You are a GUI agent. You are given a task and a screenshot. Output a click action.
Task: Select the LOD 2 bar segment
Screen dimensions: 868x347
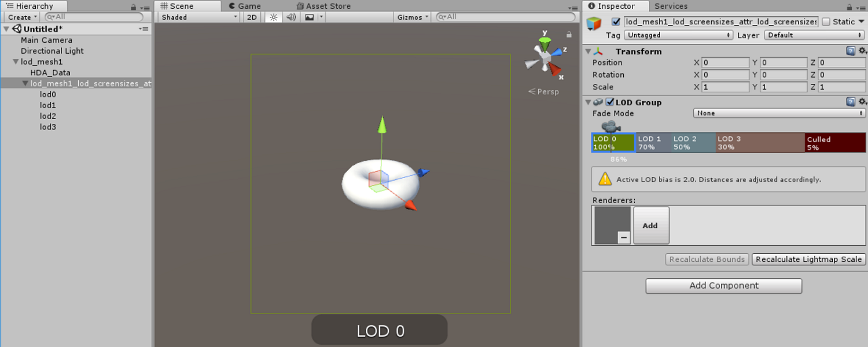pos(693,143)
